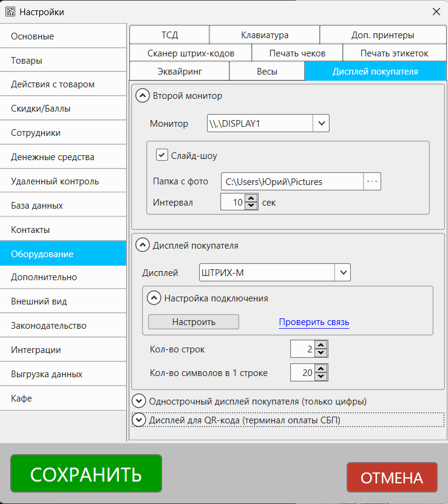The image size is (448, 504).
Task: Click the Проверить связь link
Action: (x=314, y=322)
